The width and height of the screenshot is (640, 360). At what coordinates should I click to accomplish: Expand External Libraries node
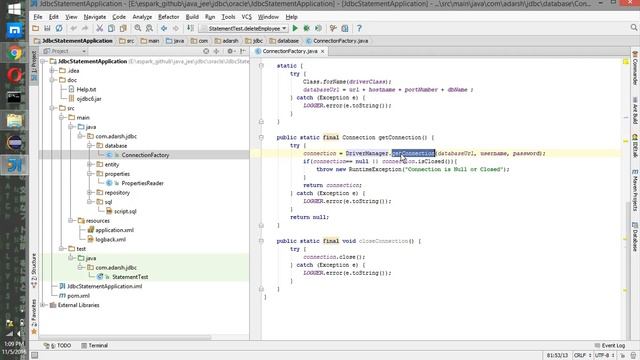[x=43, y=305]
